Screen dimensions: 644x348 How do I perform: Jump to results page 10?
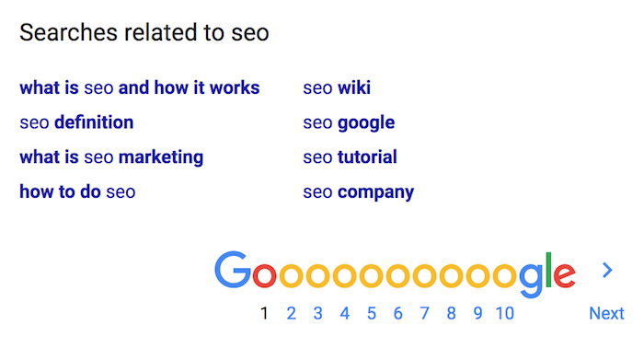point(505,314)
